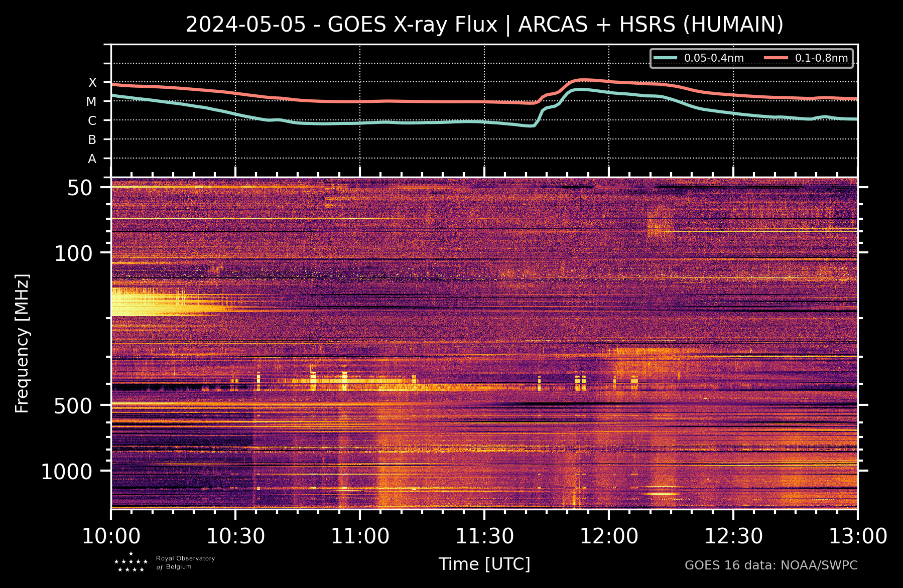Viewport: 903px width, 588px height.
Task: Click the B flare class axis label
Action: pos(92,140)
